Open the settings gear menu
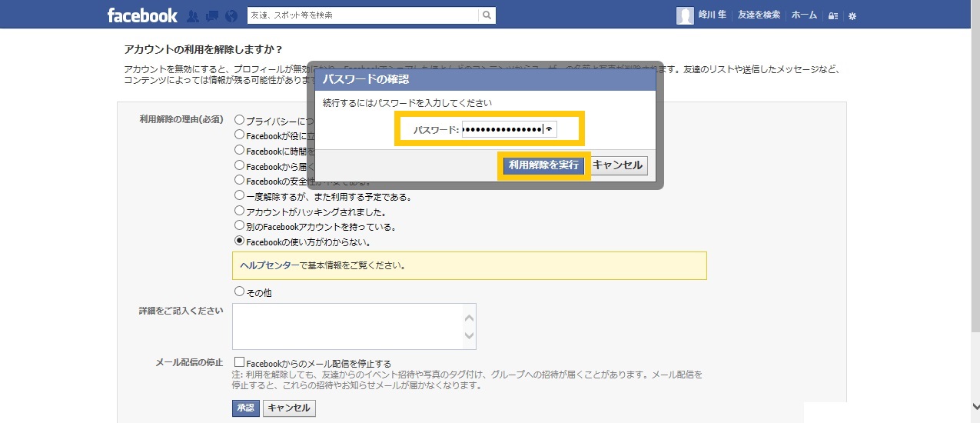980x423 pixels. [x=852, y=15]
